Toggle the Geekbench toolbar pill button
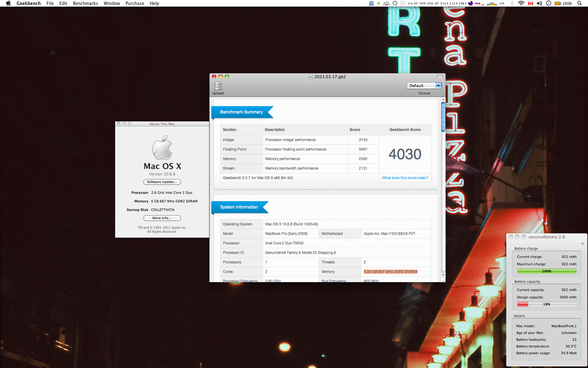This screenshot has height=368, width=588. (440, 77)
